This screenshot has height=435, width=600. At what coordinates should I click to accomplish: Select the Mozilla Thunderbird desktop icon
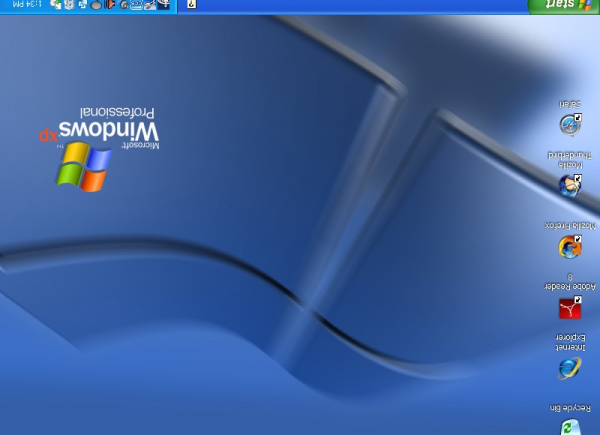pyautogui.click(x=570, y=185)
